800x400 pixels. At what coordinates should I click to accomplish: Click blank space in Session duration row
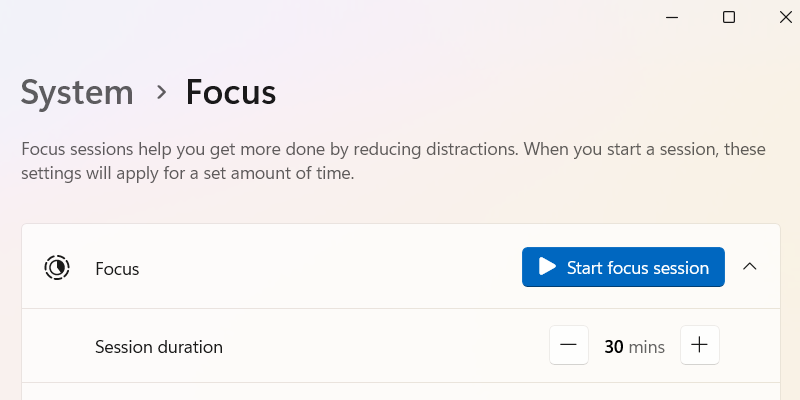click(383, 346)
